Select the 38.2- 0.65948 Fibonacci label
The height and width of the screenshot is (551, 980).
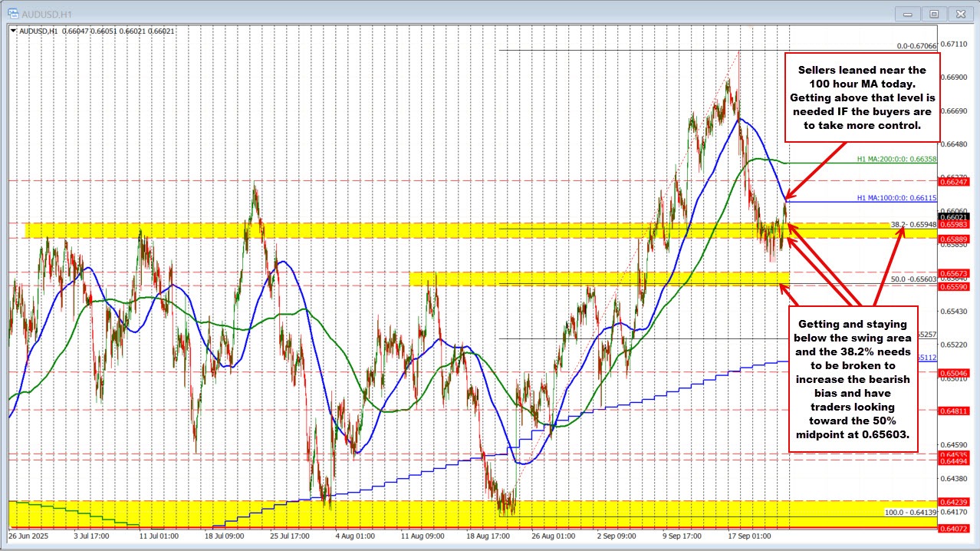[913, 225]
